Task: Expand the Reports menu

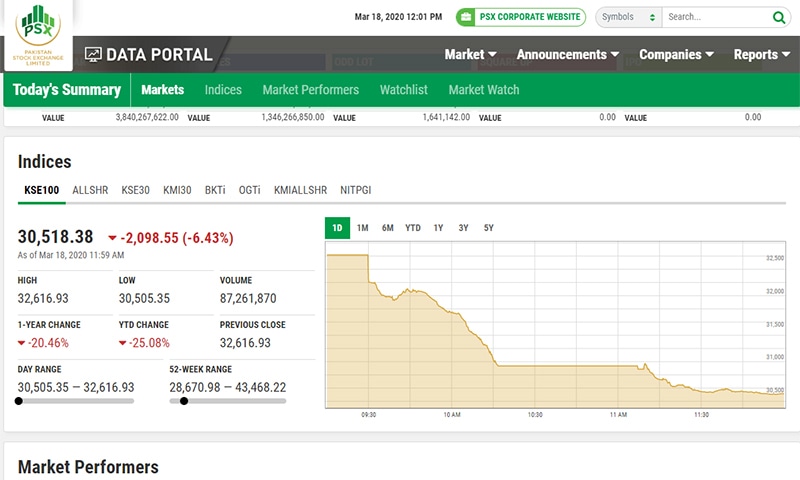Action: tap(762, 54)
